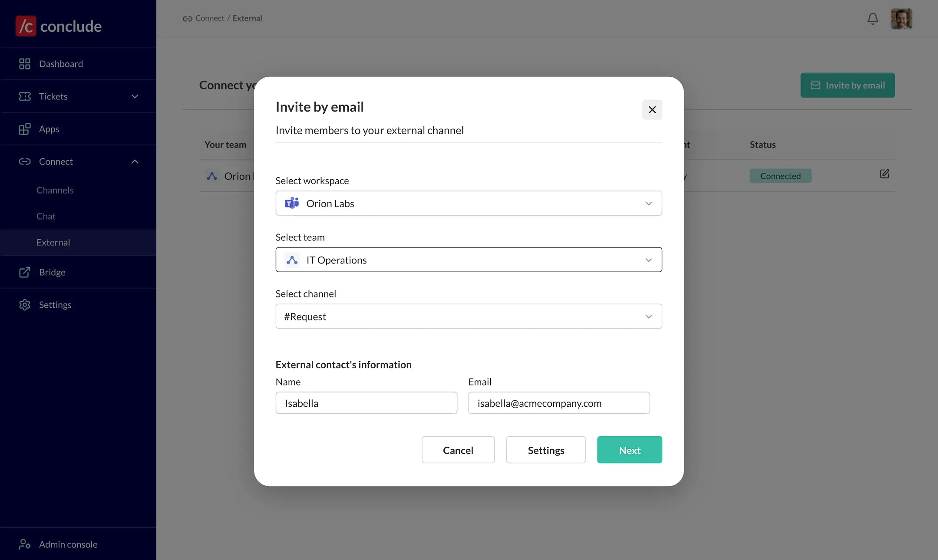Screen dimensions: 938x560
Task: Open Settings in sidebar
Action: coord(78,305)
